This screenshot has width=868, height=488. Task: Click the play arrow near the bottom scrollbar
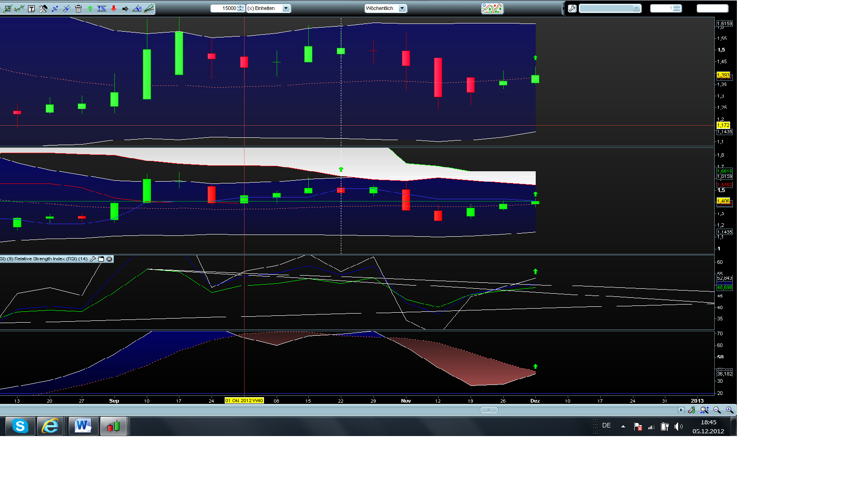681,410
